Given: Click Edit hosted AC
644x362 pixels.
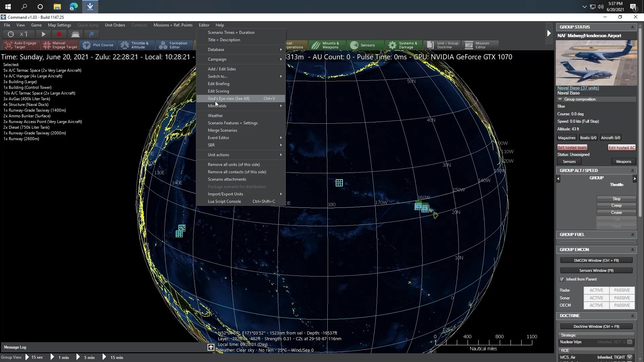Looking at the screenshot, I should [622, 147].
